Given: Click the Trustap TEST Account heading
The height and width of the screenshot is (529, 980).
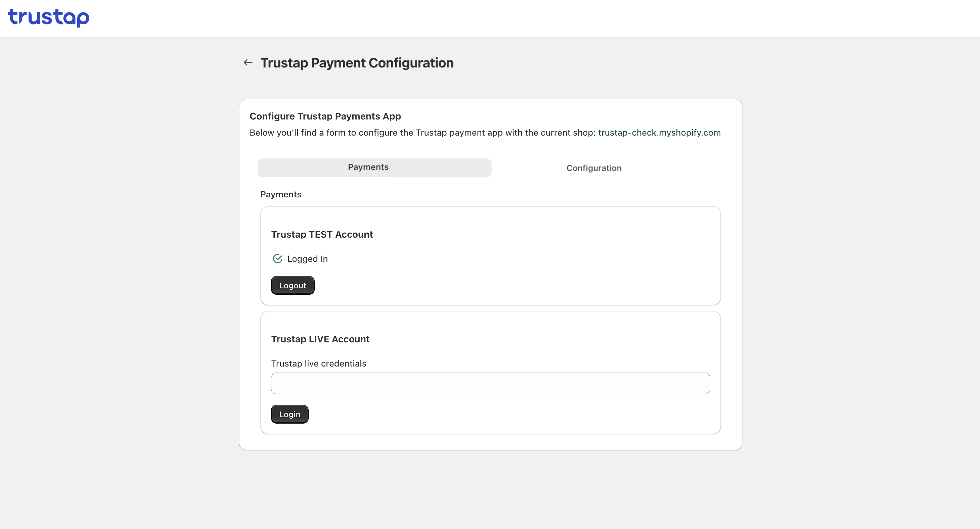Looking at the screenshot, I should [x=322, y=234].
